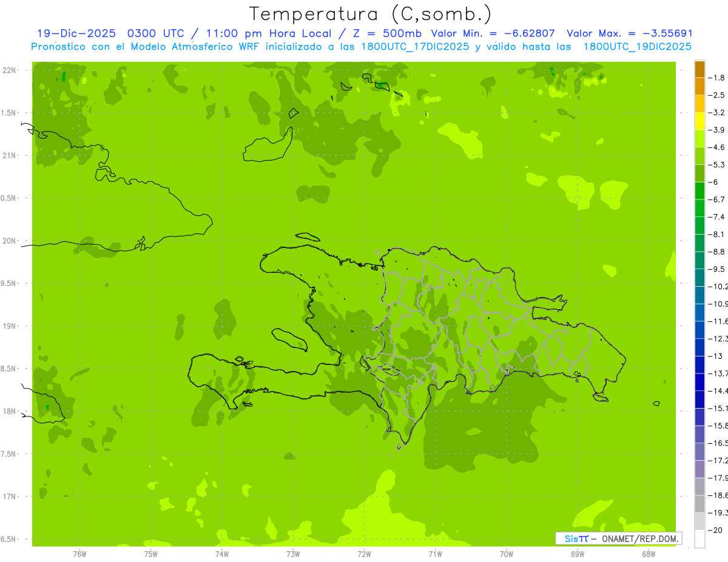Click the "-8.1" color scale value
Screen dimensions: 728x562
pos(717,234)
